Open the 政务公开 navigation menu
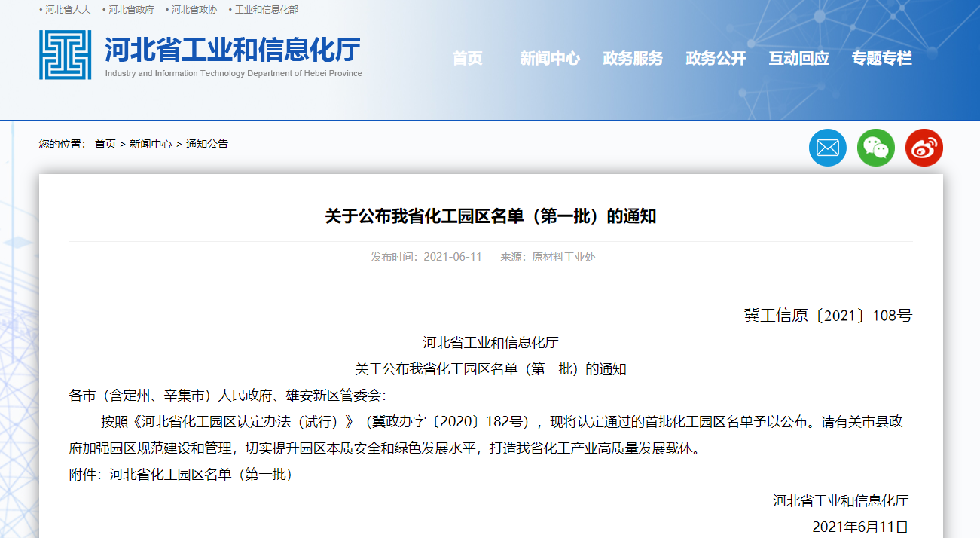The image size is (980, 538). click(x=716, y=58)
